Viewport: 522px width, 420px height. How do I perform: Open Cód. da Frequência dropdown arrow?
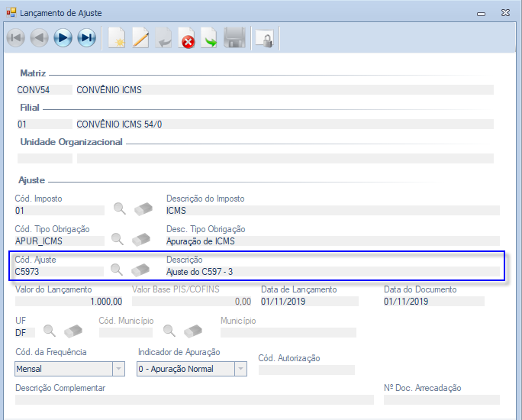pyautogui.click(x=118, y=369)
